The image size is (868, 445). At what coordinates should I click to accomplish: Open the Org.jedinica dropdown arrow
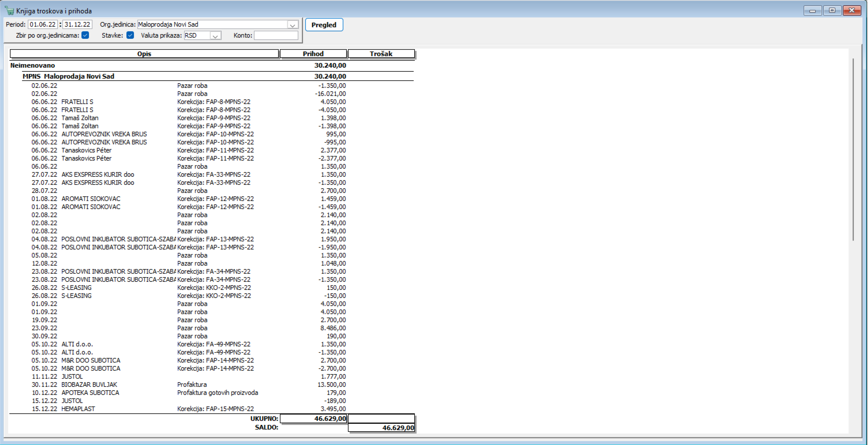pyautogui.click(x=293, y=25)
